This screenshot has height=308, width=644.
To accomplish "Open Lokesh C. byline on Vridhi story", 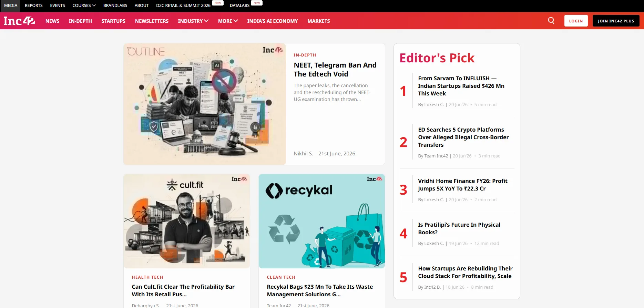I will [434, 200].
